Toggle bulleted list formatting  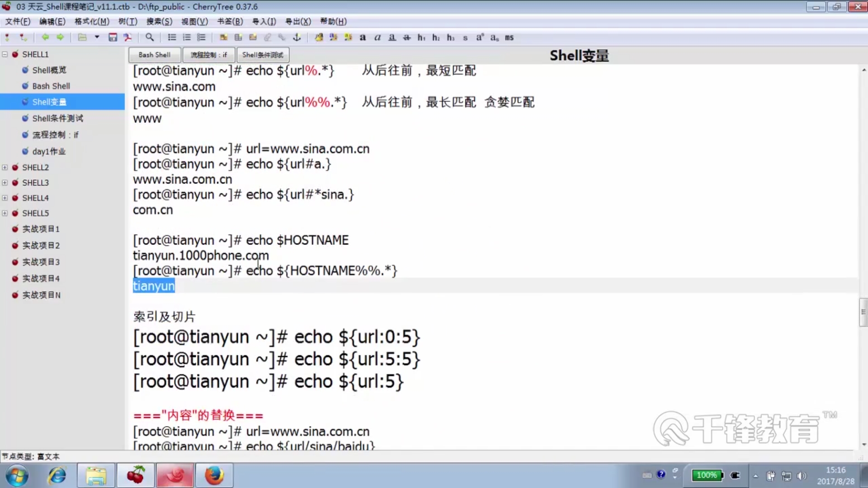pos(172,38)
